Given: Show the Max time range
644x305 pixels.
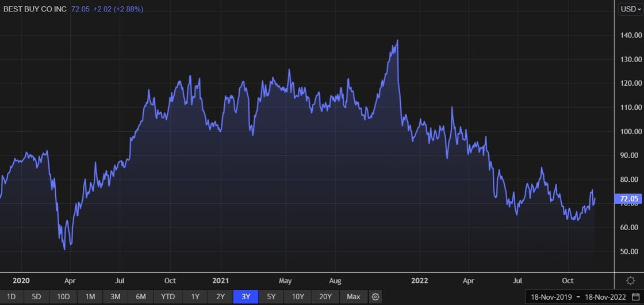Looking at the screenshot, I should point(354,297).
